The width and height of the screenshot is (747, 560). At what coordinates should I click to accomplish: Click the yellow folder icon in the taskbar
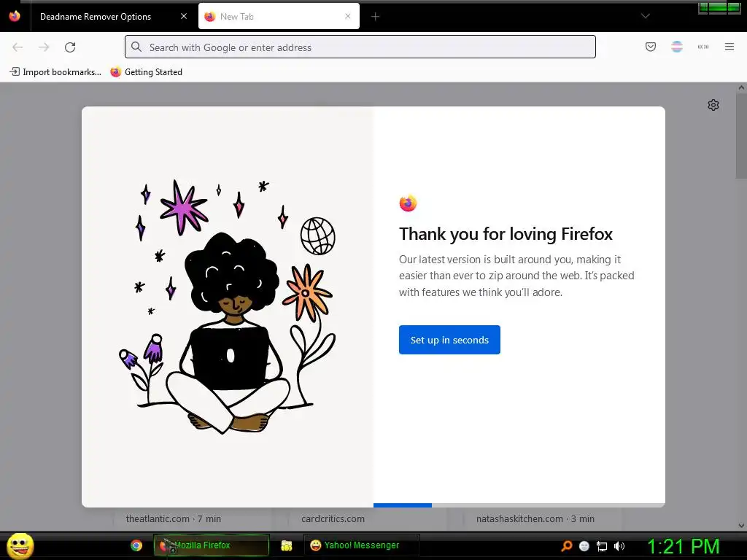pyautogui.click(x=286, y=545)
